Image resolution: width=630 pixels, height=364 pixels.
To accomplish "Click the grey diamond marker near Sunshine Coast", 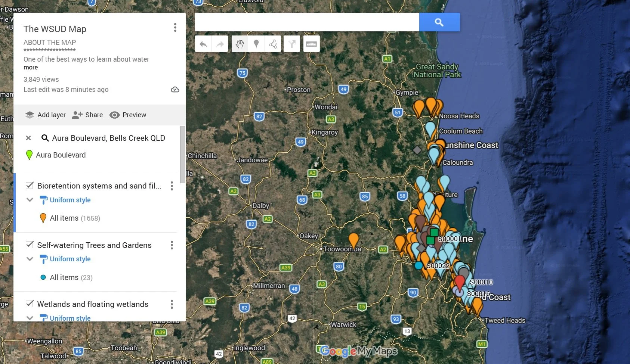I will pyautogui.click(x=417, y=150).
